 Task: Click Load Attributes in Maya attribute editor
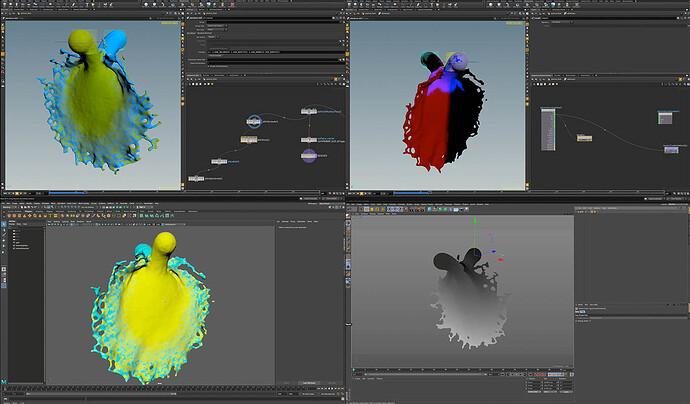coord(309,383)
